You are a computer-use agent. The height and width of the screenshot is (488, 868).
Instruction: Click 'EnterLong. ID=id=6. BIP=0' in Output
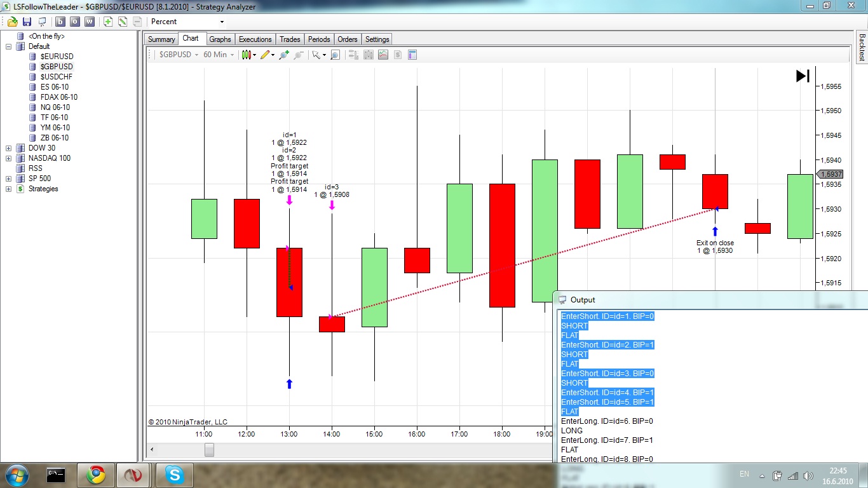pos(607,421)
